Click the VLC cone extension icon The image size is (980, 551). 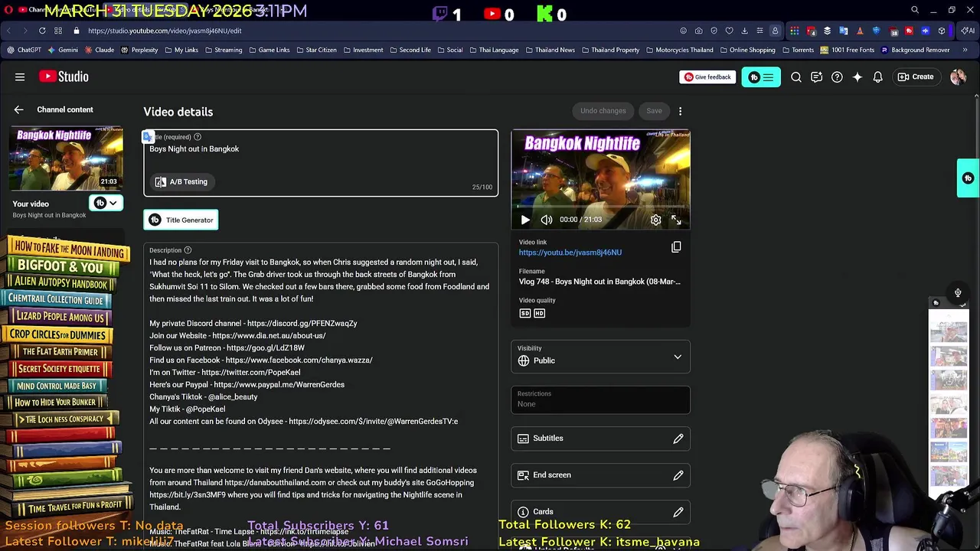pos(860,31)
